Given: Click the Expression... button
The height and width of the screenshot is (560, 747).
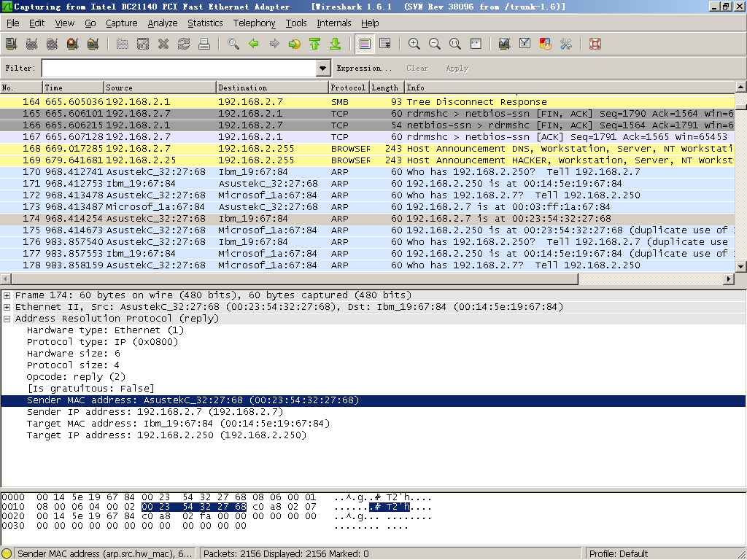Looking at the screenshot, I should click(x=364, y=68).
